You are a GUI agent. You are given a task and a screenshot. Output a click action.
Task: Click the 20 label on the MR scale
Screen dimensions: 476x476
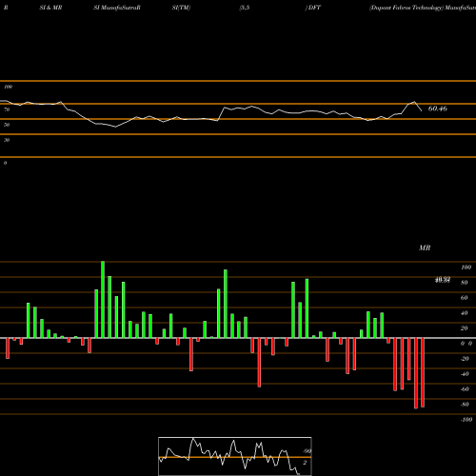coord(465,328)
